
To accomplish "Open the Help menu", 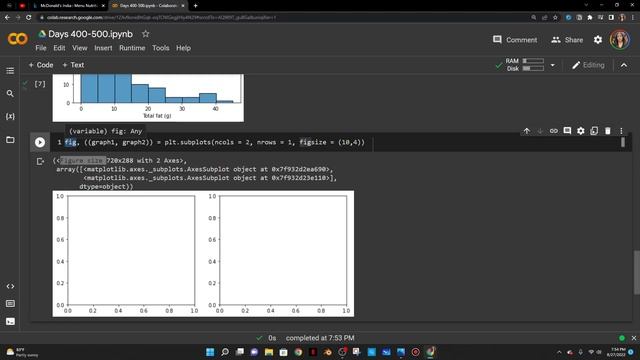I will pyautogui.click(x=183, y=48).
